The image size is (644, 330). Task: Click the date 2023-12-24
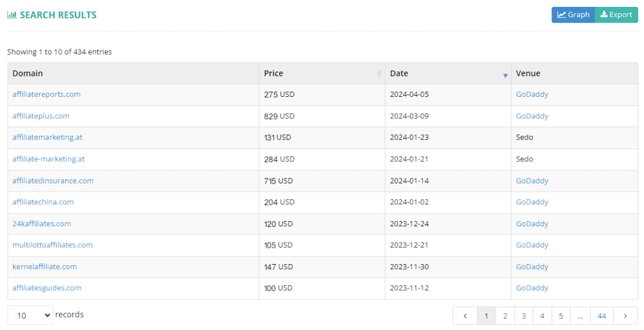[x=409, y=224]
